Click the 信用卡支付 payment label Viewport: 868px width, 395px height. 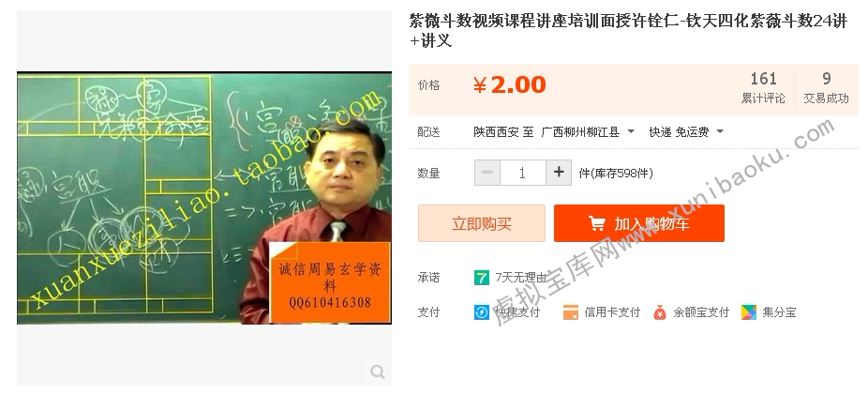(x=612, y=312)
